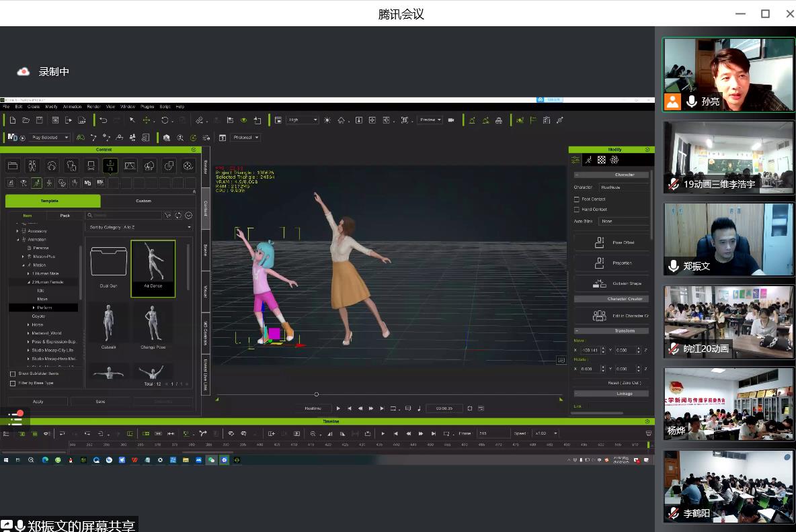Click the Undo arrow icon

point(103,120)
